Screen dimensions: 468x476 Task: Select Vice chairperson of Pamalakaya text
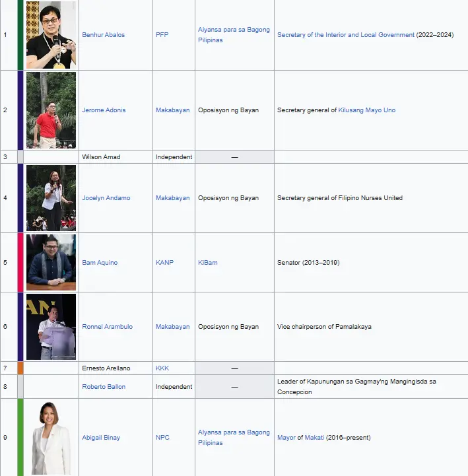[x=324, y=326]
